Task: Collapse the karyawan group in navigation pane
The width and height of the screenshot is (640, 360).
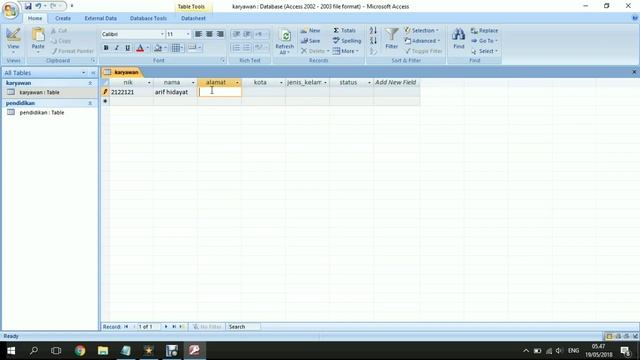Action: point(90,83)
